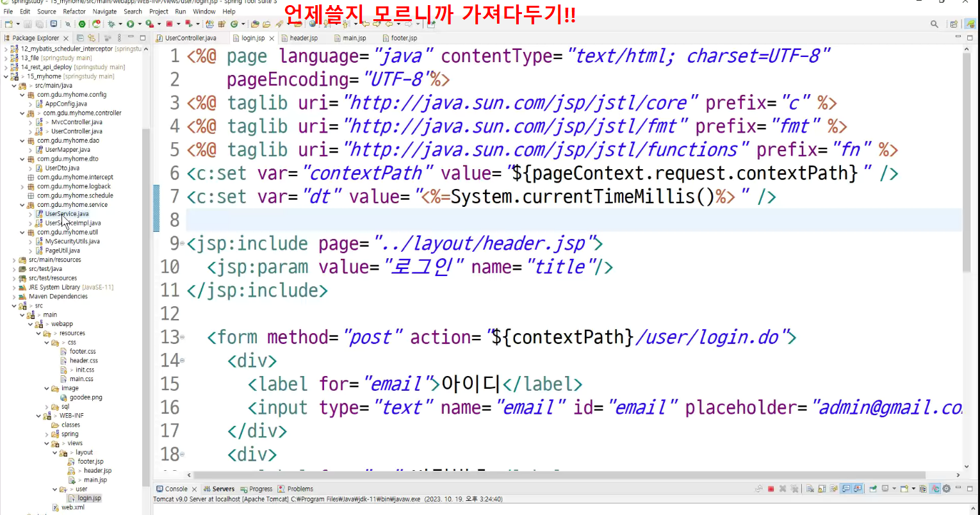Click the green Run play icon
The height and width of the screenshot is (515, 980).
pos(130,24)
